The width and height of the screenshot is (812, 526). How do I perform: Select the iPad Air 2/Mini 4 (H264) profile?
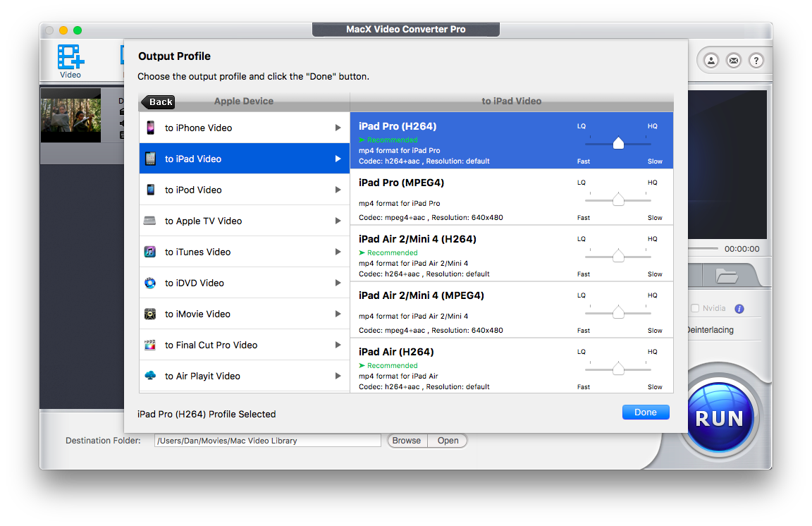coord(512,253)
